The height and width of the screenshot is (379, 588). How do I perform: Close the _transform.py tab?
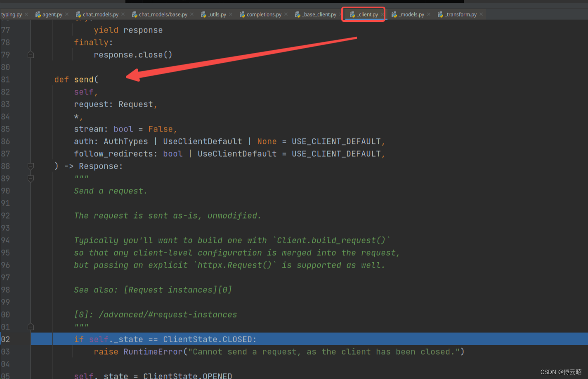481,14
